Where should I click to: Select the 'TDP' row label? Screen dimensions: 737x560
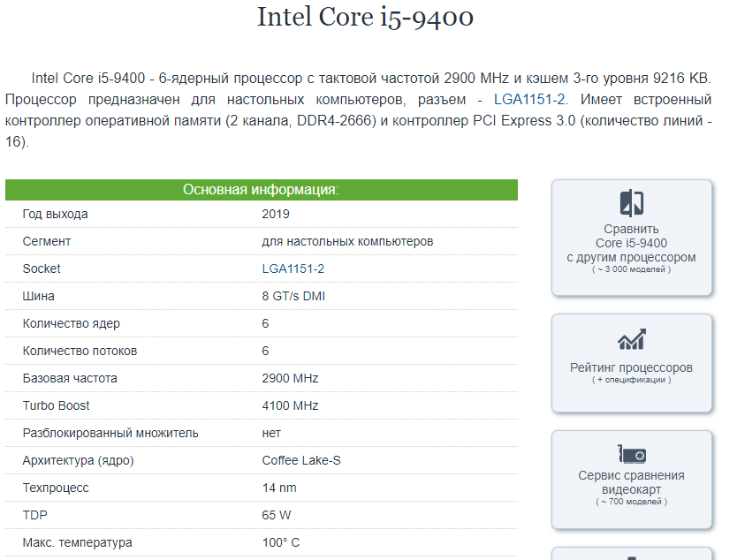[x=34, y=515]
